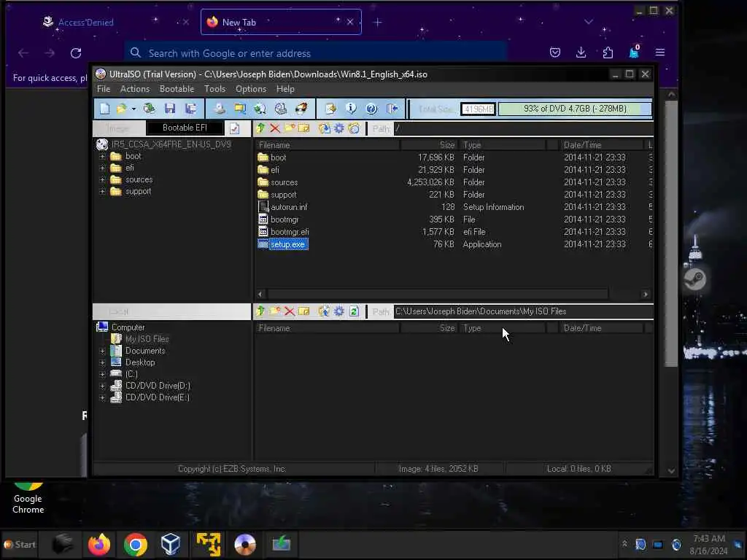The width and height of the screenshot is (747, 560).
Task: Click the Up arrow in image toolbar
Action: 260,128
